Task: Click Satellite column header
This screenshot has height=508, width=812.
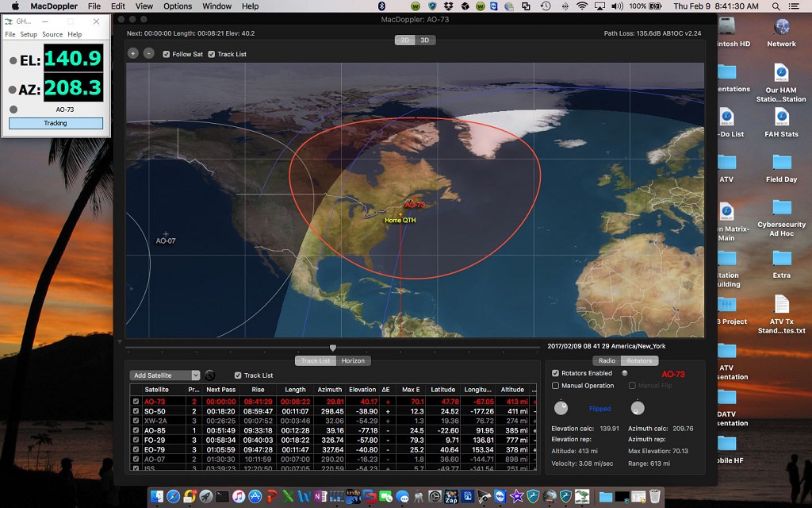Action: point(156,390)
